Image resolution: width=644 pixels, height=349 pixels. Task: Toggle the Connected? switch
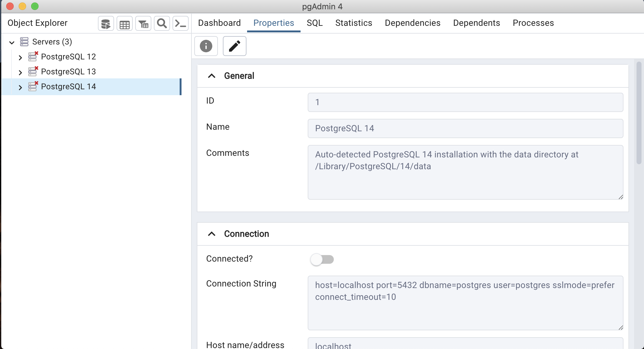322,259
